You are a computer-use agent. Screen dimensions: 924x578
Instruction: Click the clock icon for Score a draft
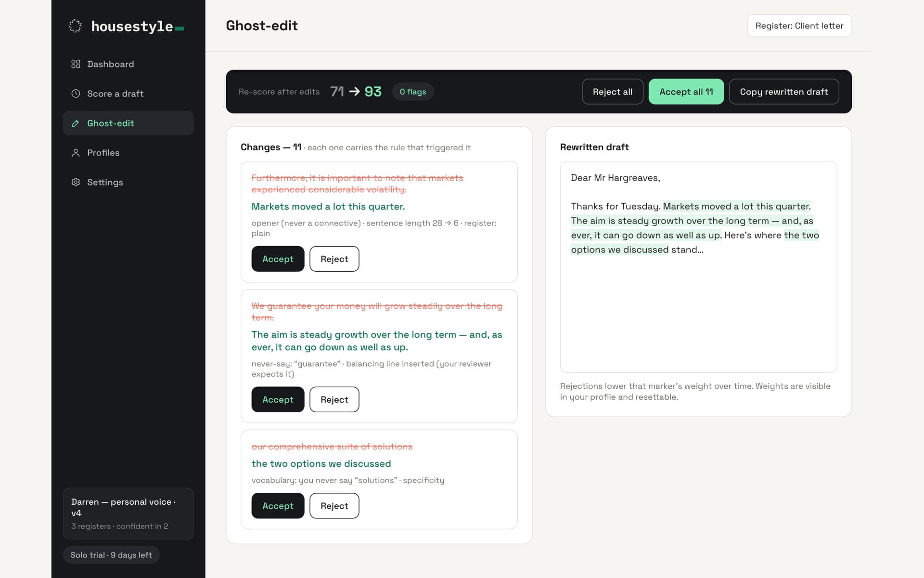click(76, 93)
